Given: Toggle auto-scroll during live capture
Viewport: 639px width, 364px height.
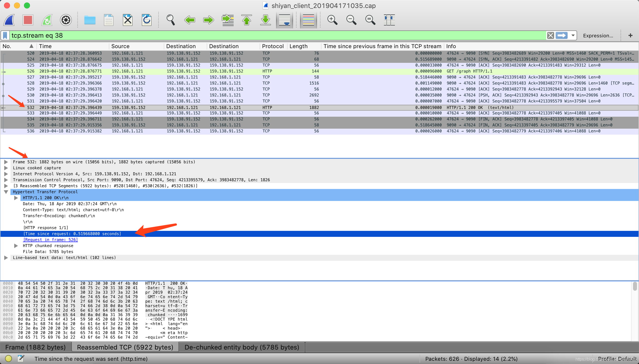Looking at the screenshot, I should pyautogui.click(x=285, y=20).
